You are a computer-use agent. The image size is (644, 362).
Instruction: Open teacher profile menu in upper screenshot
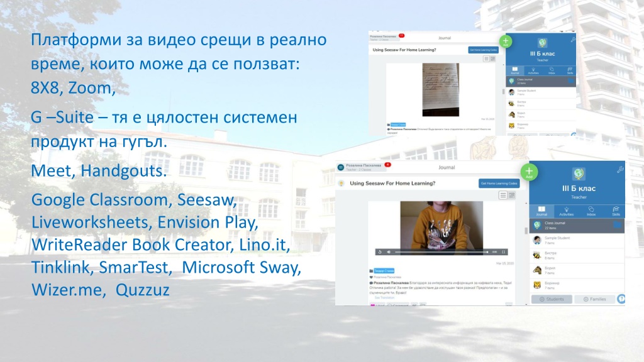pos(383,38)
